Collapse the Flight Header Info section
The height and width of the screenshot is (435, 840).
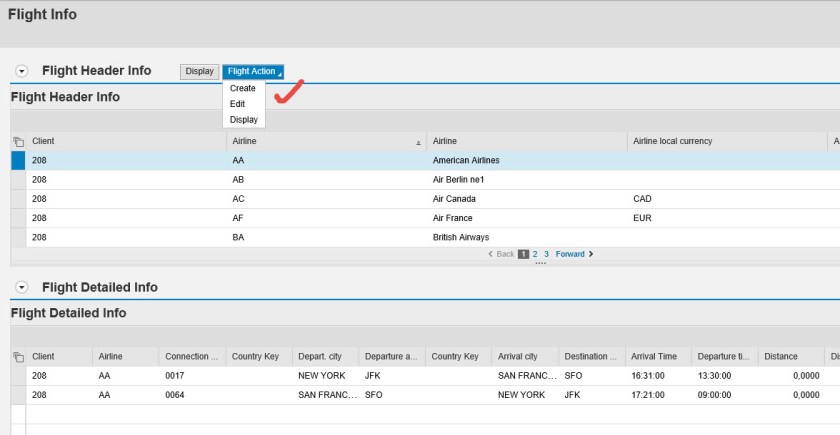(22, 71)
